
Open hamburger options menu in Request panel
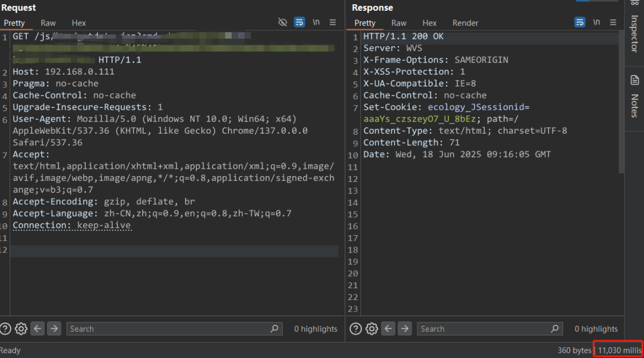coord(333,22)
